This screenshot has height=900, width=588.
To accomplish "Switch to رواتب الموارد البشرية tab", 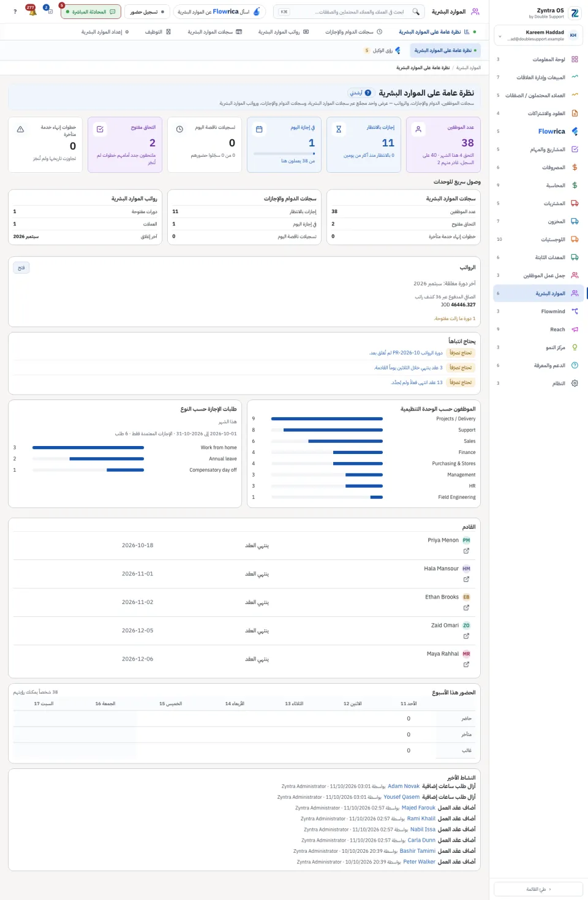I will click(284, 32).
